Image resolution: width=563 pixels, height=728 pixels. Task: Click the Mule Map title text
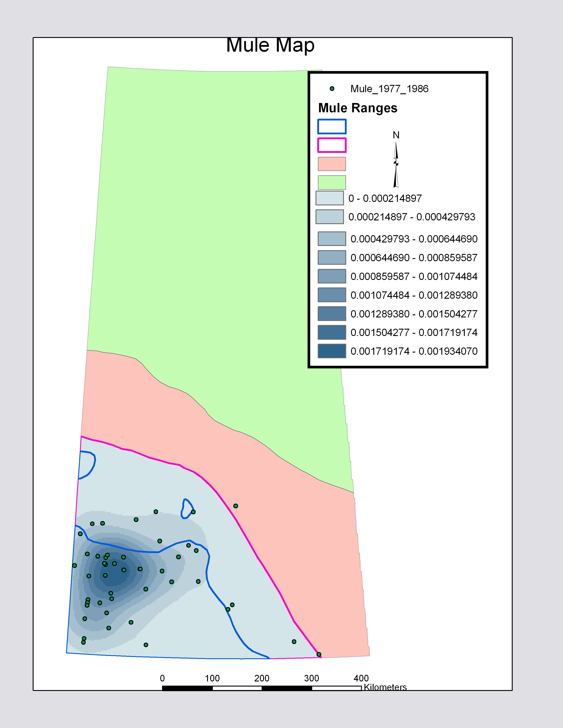(x=270, y=45)
